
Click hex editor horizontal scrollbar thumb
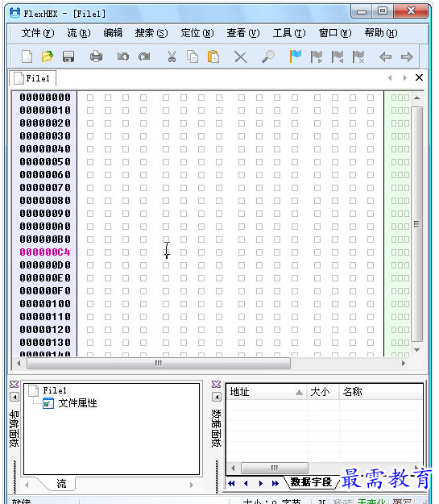tap(159, 363)
